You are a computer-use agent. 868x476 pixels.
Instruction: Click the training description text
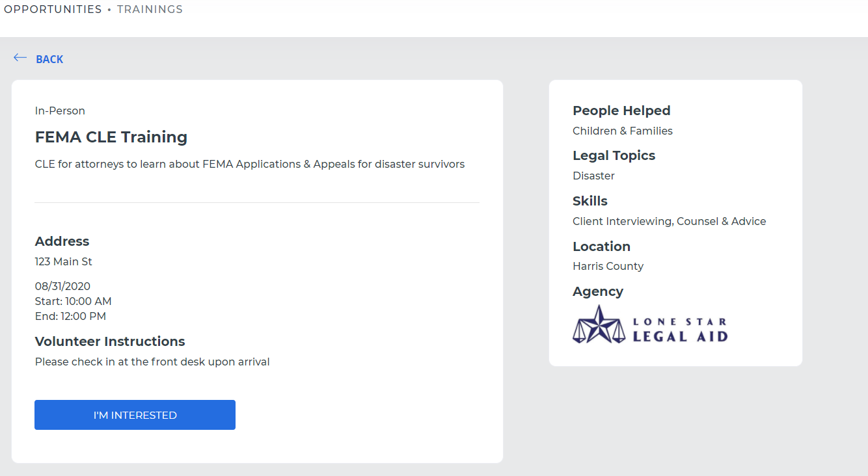[250, 164]
